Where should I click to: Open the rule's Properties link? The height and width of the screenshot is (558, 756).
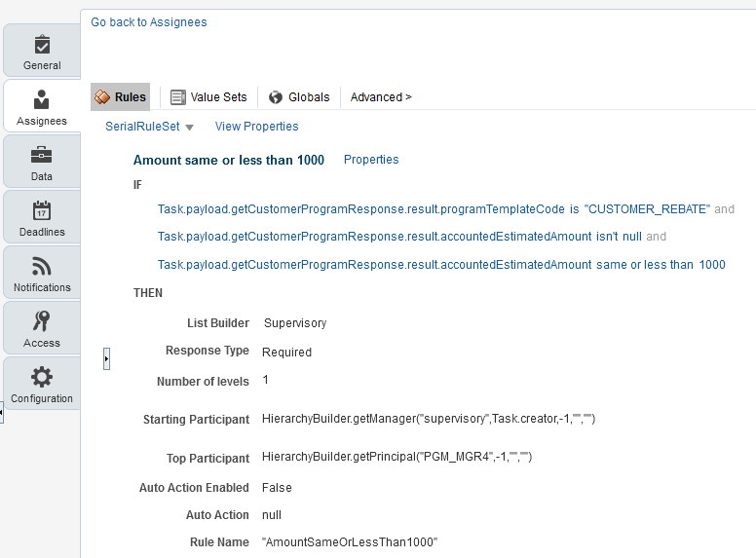(371, 160)
